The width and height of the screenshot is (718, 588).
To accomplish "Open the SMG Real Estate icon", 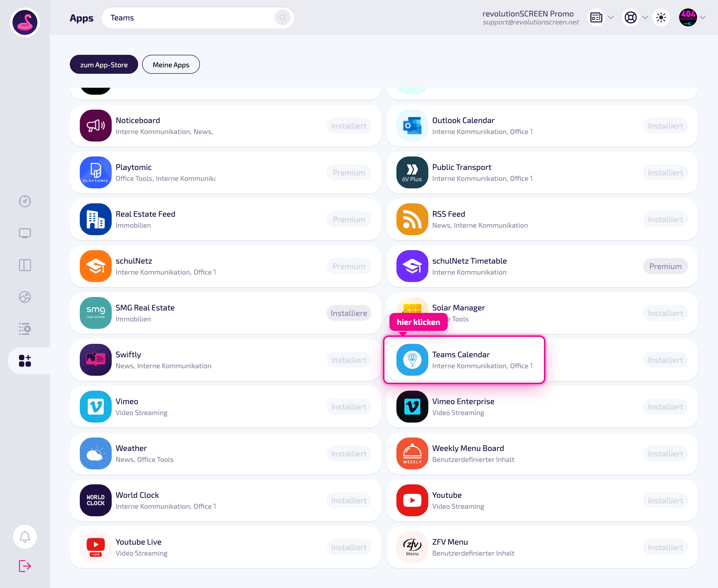I will (x=95, y=313).
